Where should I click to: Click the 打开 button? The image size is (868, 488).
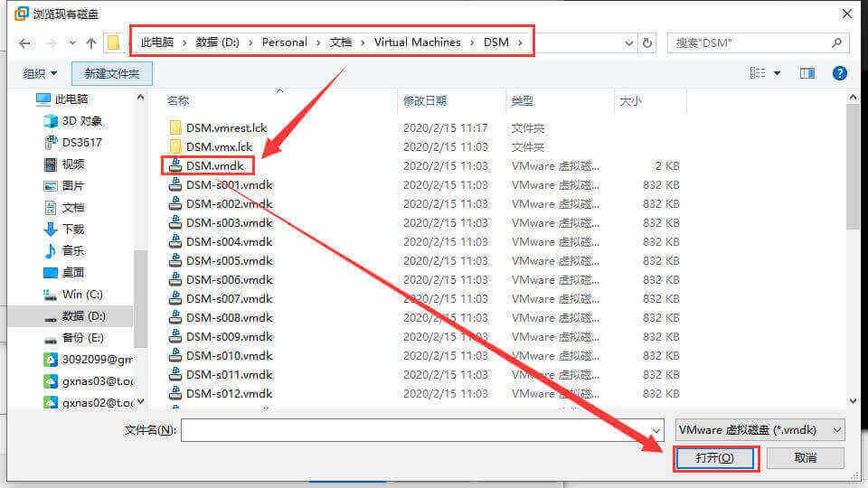click(714, 458)
